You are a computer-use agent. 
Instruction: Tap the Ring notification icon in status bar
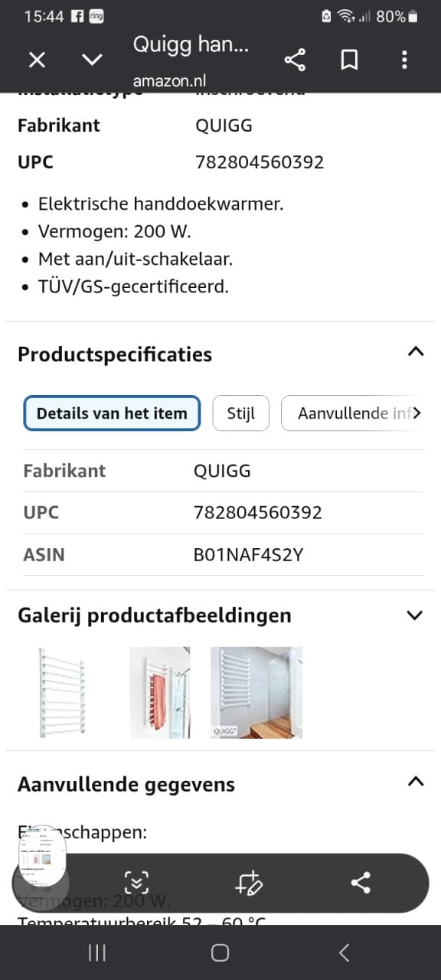(98, 15)
